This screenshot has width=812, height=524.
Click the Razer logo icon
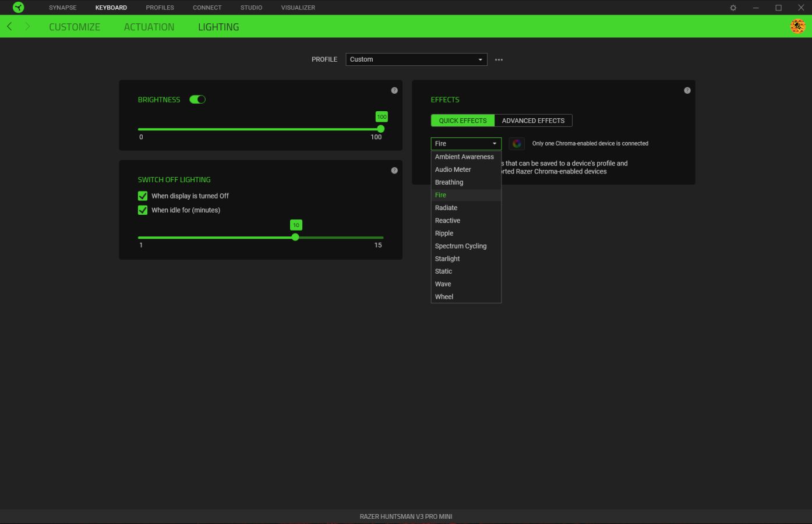click(19, 8)
